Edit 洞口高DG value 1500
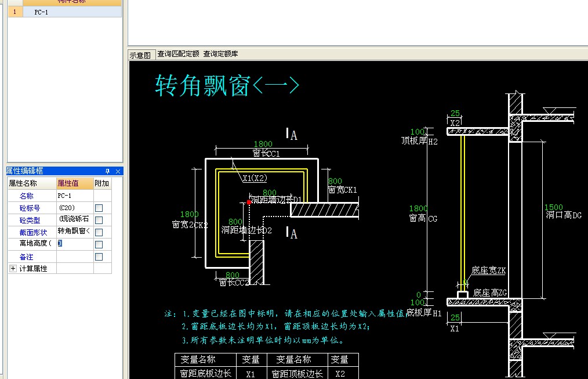The height and width of the screenshot is (379, 588). pos(554,207)
